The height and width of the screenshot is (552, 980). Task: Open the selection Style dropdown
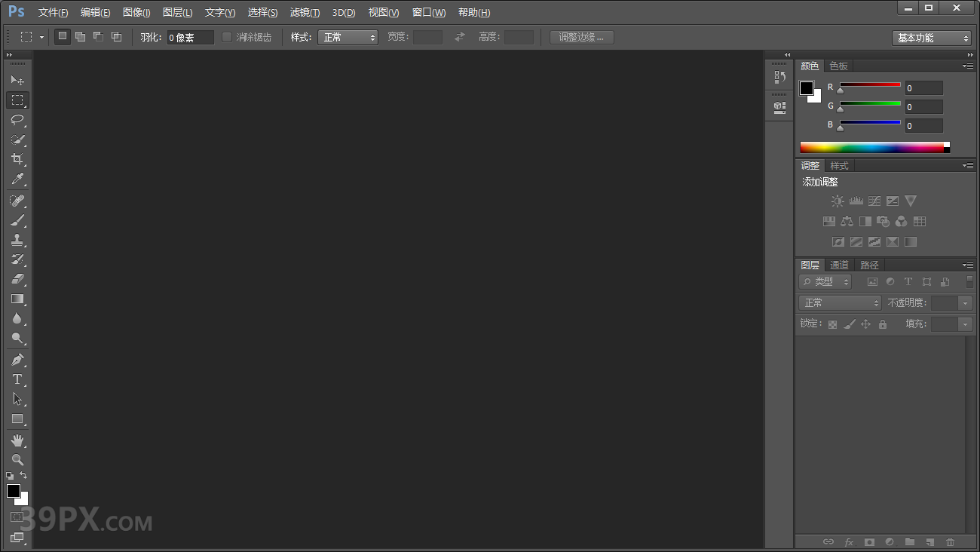(348, 36)
